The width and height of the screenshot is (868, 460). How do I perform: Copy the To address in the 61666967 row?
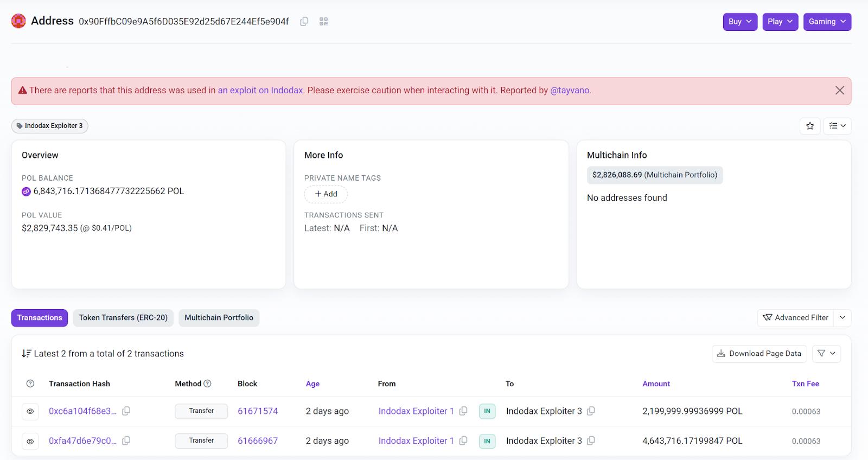[x=591, y=441]
